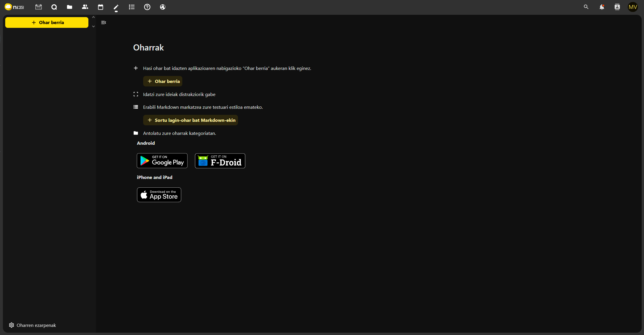Collapse the navigation sidebar toggle
This screenshot has width=644, height=335.
coord(103,23)
